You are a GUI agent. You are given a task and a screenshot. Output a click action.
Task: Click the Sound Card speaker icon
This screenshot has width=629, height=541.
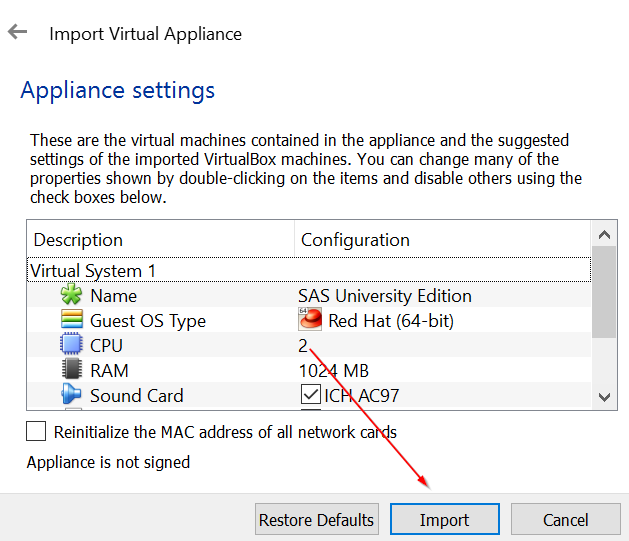71,396
